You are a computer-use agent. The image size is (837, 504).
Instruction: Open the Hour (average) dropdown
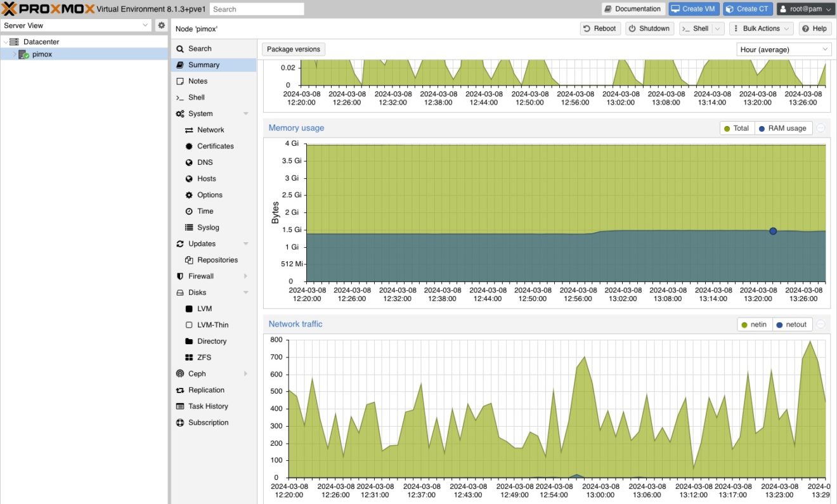(784, 49)
